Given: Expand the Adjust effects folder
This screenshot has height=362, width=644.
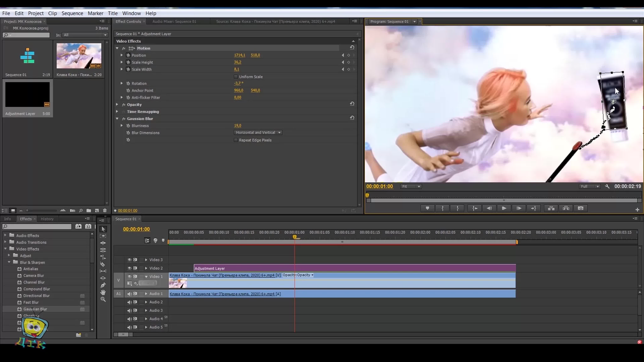Looking at the screenshot, I should point(9,255).
